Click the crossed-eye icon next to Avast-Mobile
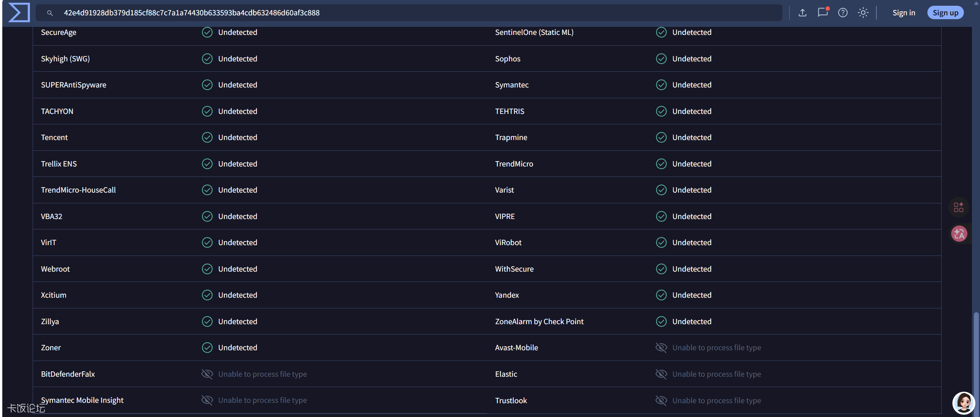The image size is (980, 417). (x=661, y=348)
